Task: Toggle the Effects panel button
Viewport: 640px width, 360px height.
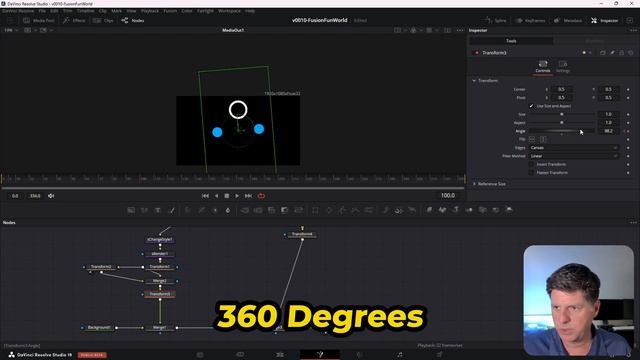Action: (x=74, y=20)
